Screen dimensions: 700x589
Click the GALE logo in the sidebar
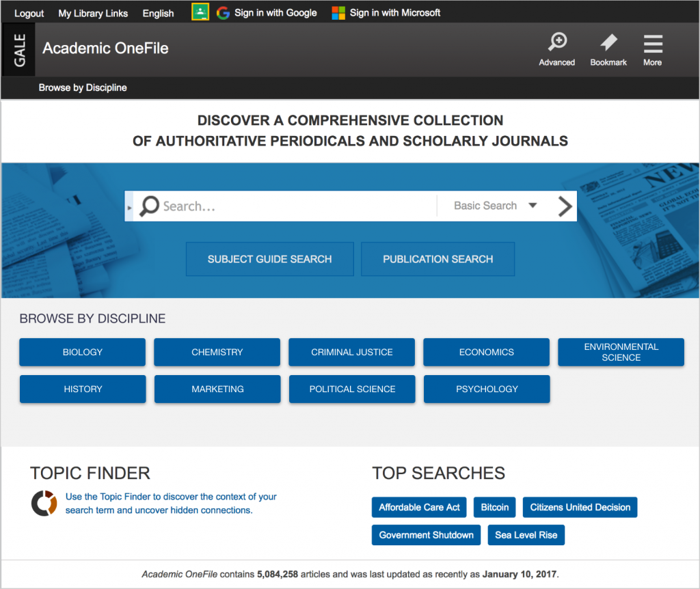pyautogui.click(x=18, y=49)
